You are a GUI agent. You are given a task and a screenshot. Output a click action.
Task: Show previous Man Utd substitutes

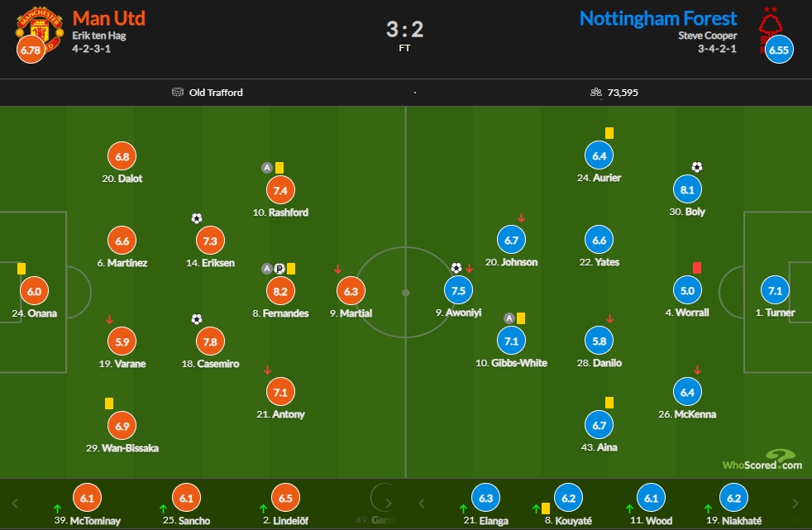15,503
